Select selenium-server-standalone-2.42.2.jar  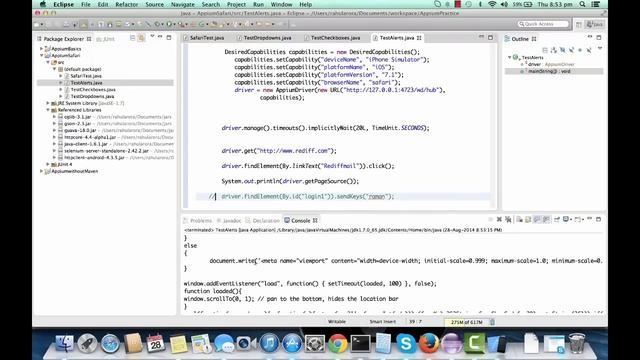(106, 151)
